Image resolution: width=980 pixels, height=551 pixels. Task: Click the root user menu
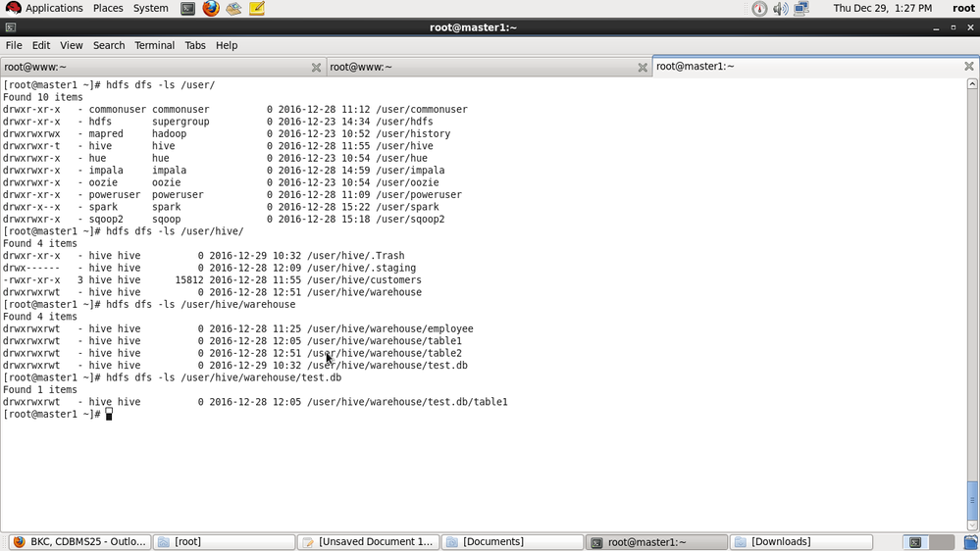pos(963,8)
